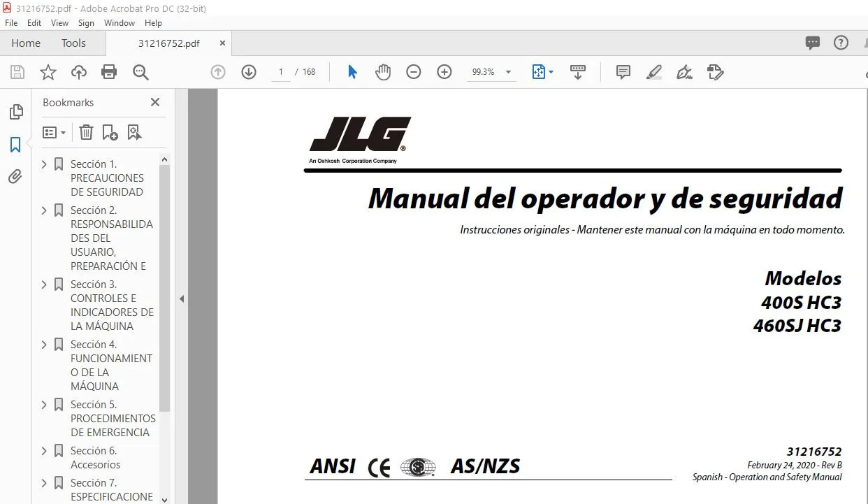Open the Help question mark icon
Screen dimensions: 868x504
click(x=841, y=43)
